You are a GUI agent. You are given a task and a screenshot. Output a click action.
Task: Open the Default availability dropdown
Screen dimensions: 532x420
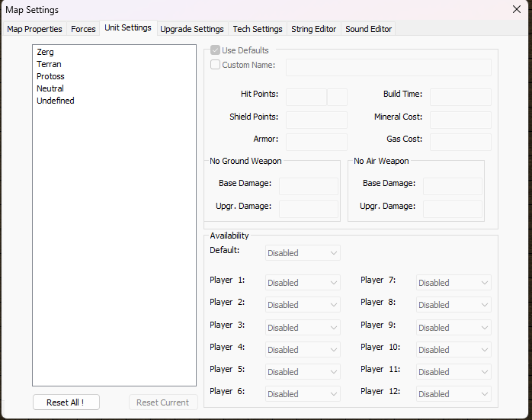[303, 253]
